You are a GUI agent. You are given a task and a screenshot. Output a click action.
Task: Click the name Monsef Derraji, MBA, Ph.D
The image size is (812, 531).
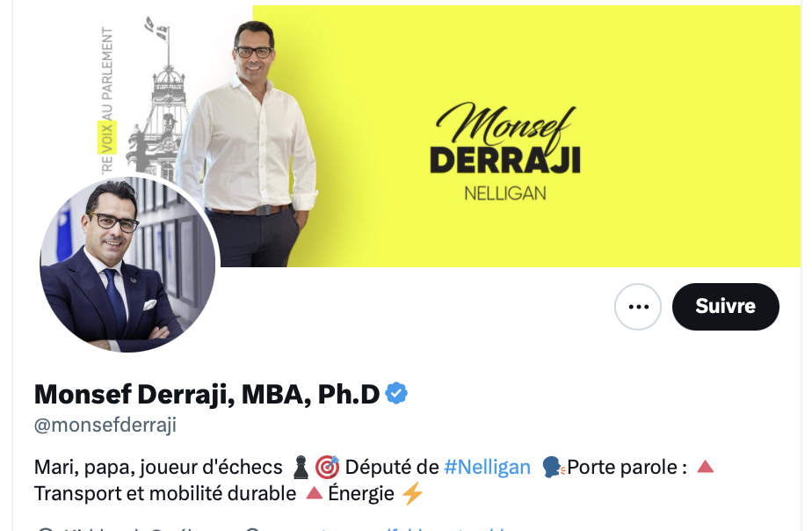207,394
